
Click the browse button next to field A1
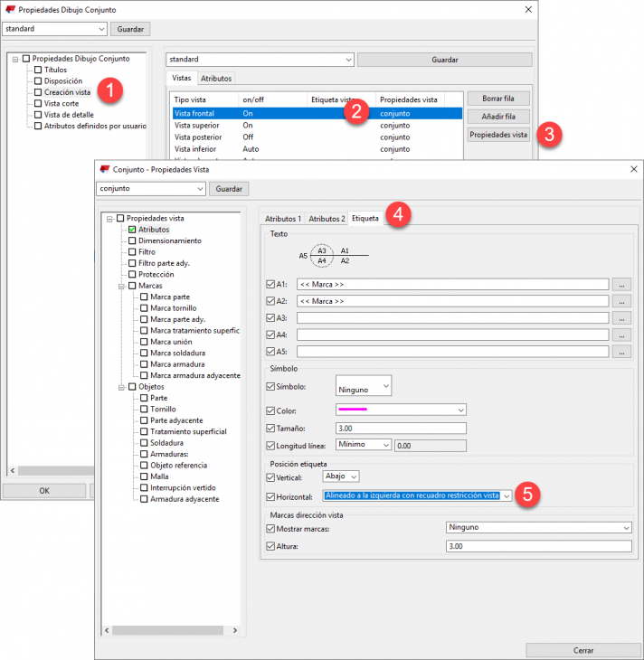(620, 284)
